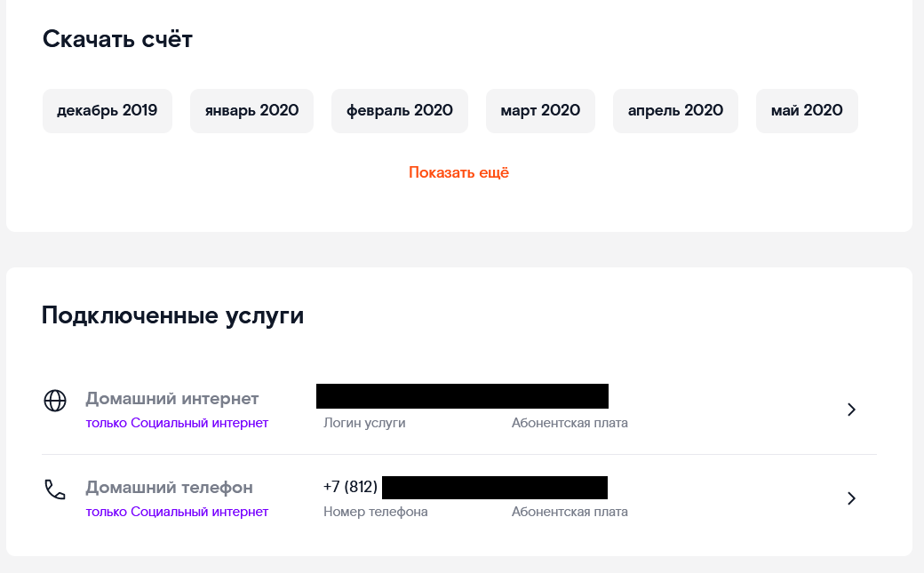The image size is (924, 573).
Task: Click the globe icon for Домашний интернет
Action: (x=55, y=401)
